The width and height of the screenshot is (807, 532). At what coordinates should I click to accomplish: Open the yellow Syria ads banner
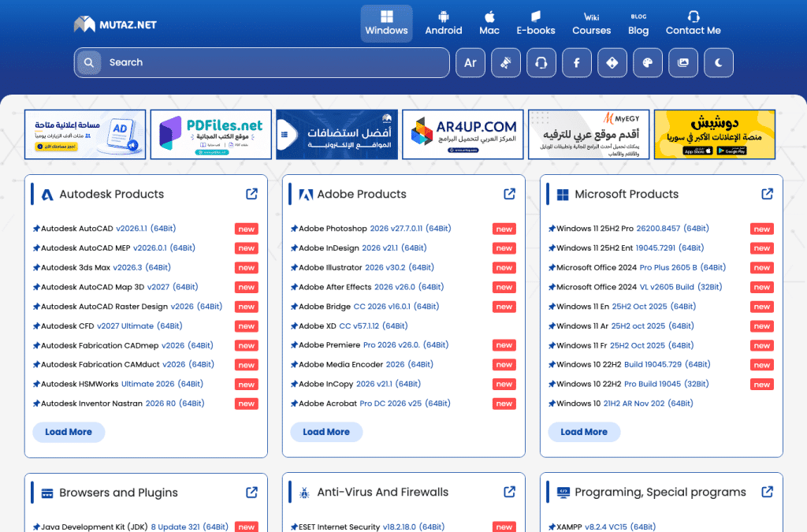715,134
